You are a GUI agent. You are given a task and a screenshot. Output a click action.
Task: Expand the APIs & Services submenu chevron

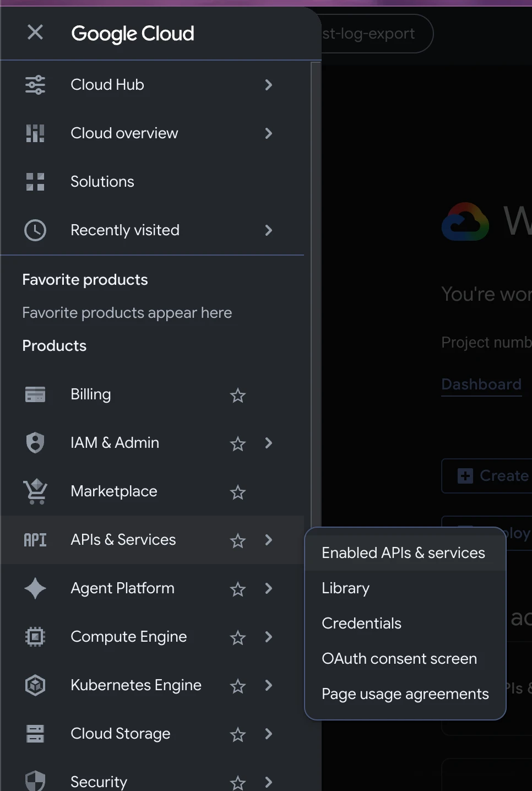[269, 540]
